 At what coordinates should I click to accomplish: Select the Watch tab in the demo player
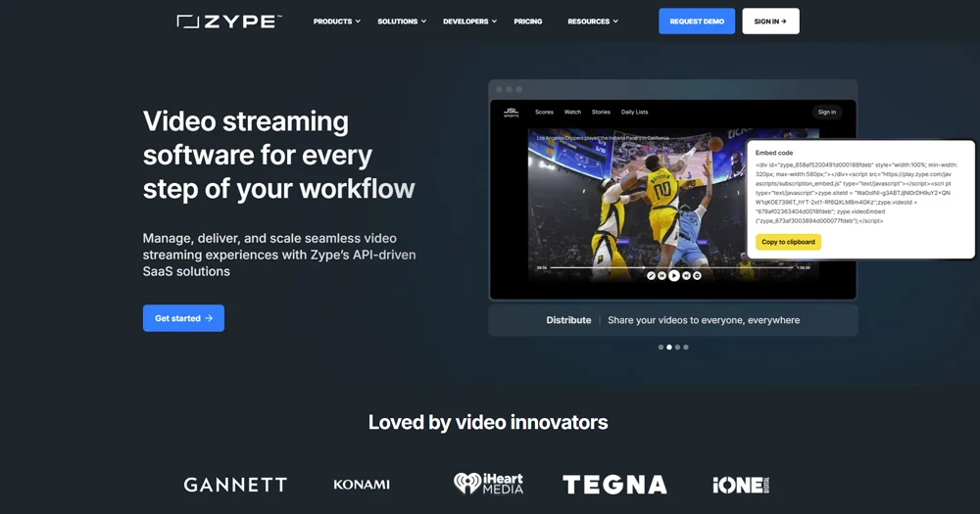[572, 113]
